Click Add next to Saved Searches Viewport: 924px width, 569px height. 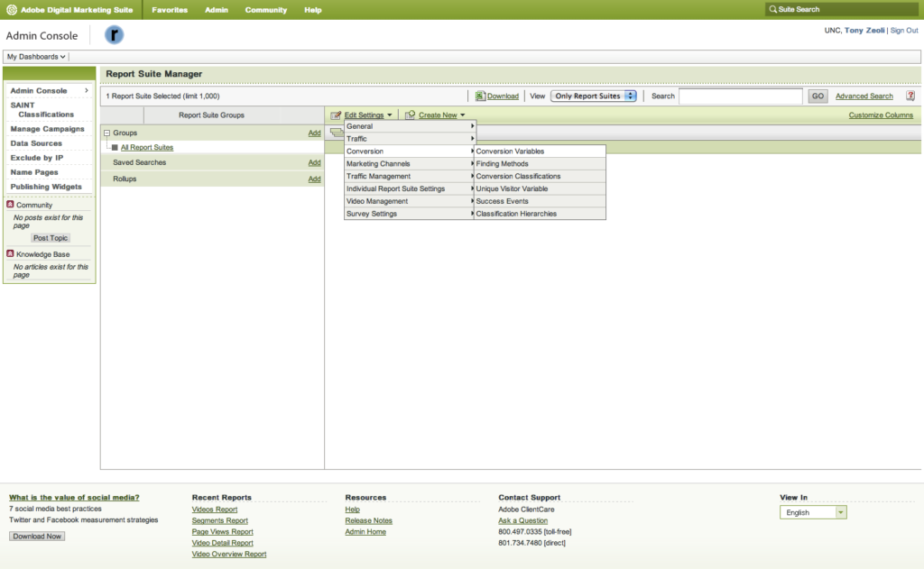[x=315, y=162]
